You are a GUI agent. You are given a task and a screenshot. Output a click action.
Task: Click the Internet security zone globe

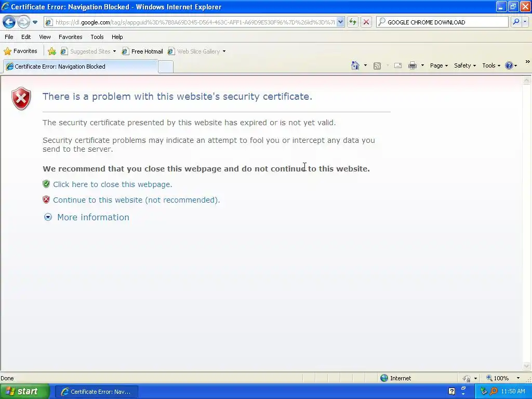384,378
